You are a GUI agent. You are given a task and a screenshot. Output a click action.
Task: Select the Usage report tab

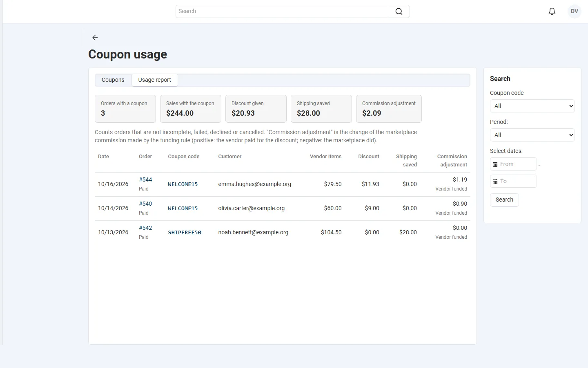tap(155, 80)
